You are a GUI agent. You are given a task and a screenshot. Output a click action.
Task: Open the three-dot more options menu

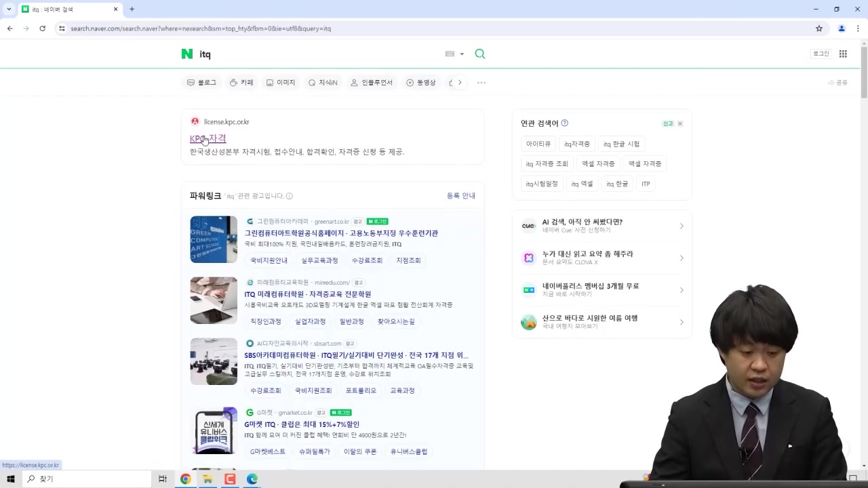[481, 82]
